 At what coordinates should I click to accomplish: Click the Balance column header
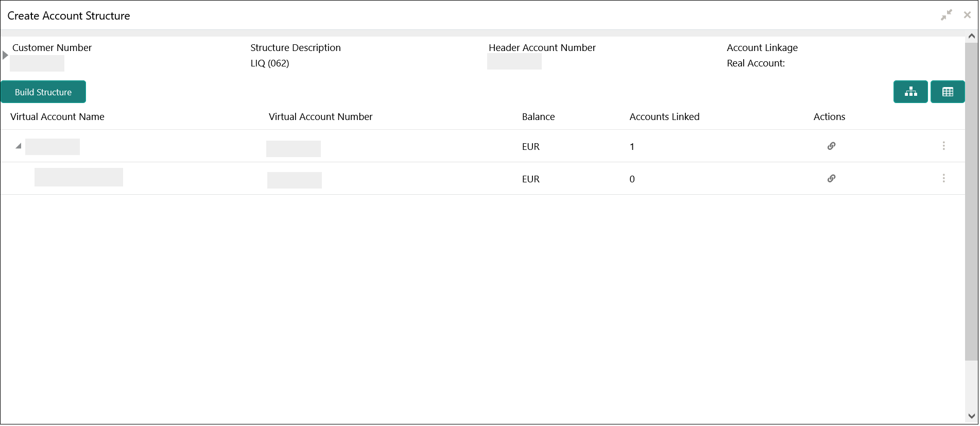pos(538,117)
